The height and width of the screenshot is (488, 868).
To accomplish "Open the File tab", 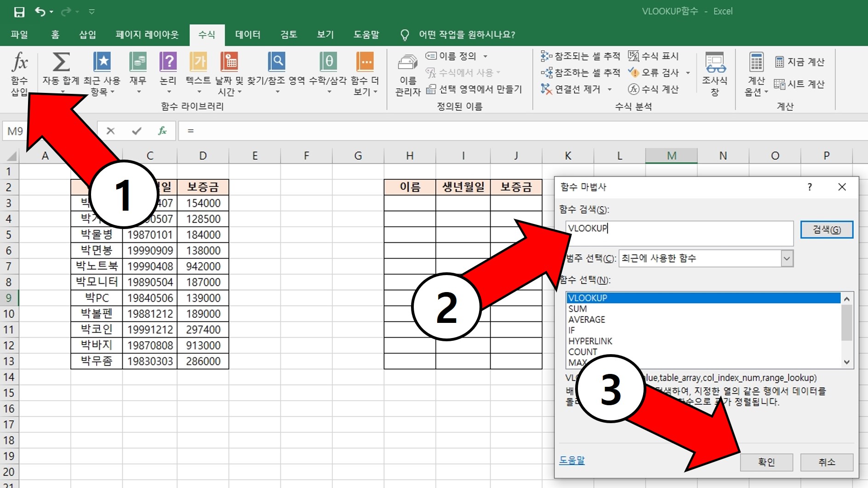I will [x=19, y=34].
